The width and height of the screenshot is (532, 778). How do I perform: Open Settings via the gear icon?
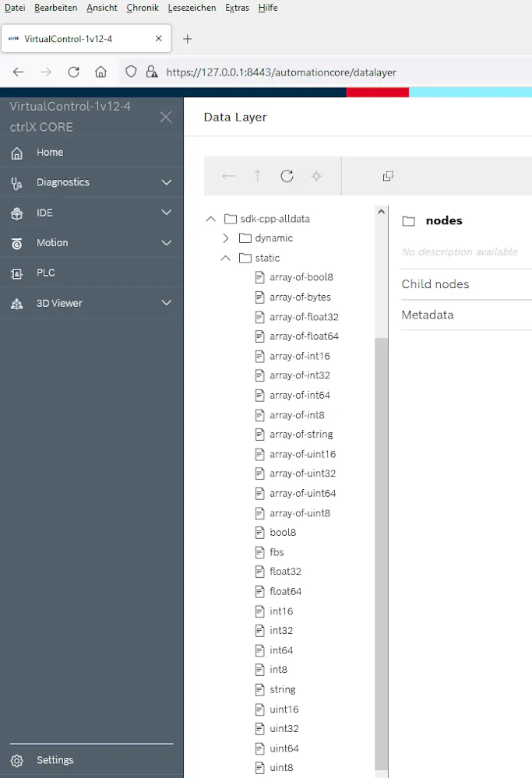click(17, 760)
